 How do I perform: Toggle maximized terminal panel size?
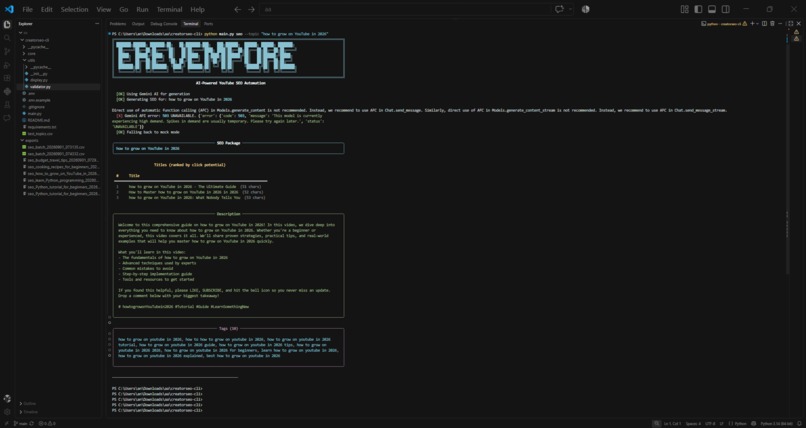[x=791, y=23]
